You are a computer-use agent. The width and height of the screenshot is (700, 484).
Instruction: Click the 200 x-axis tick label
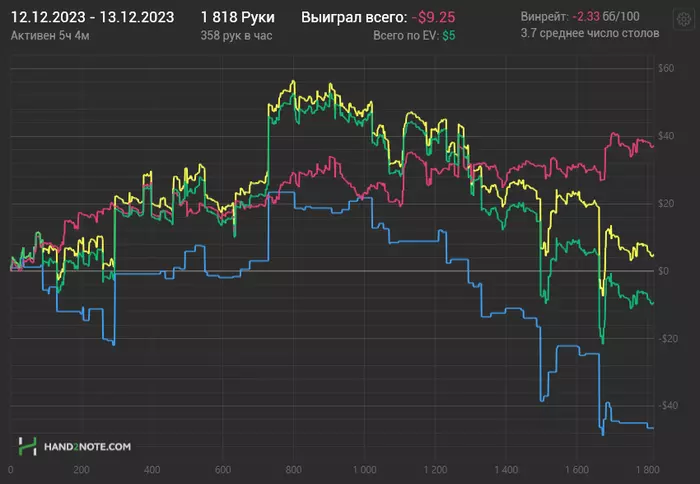pos(81,470)
